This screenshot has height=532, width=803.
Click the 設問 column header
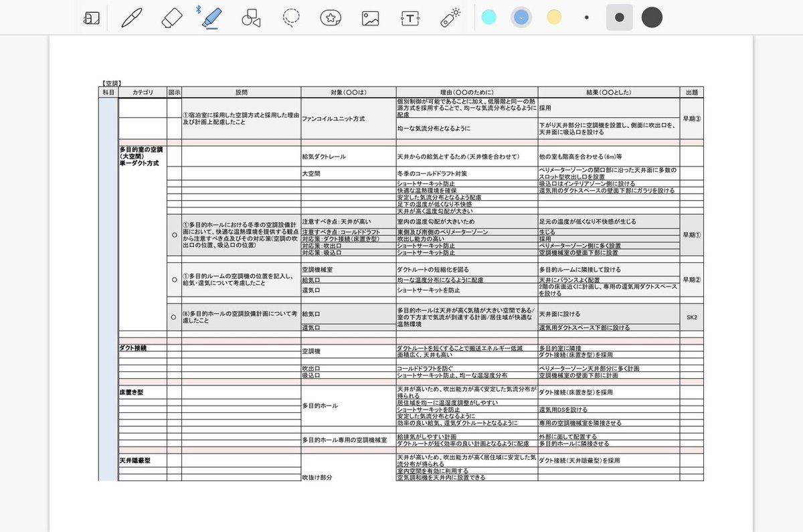click(242, 92)
